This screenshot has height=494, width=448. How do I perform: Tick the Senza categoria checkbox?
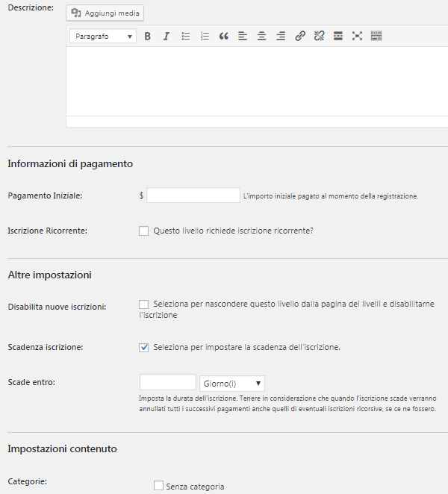158,486
